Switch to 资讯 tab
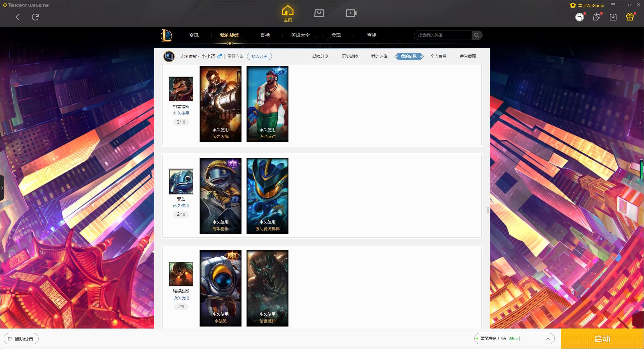The image size is (644, 349). click(194, 35)
